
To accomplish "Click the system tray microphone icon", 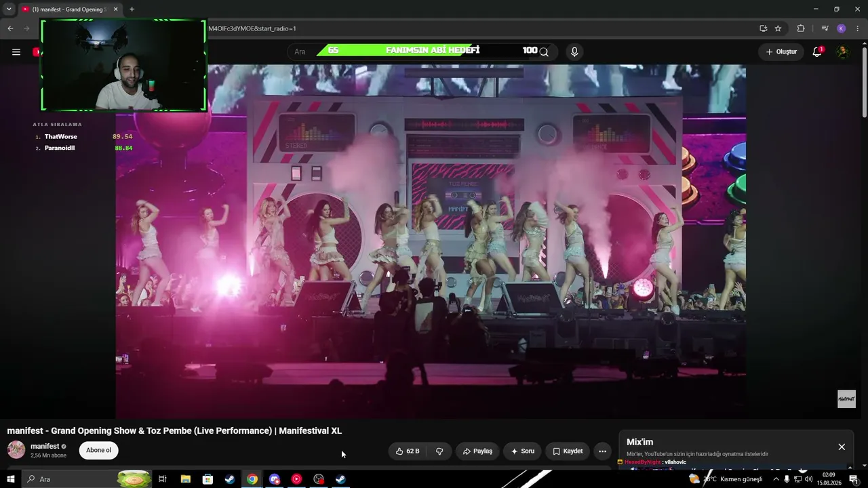I will tap(787, 479).
